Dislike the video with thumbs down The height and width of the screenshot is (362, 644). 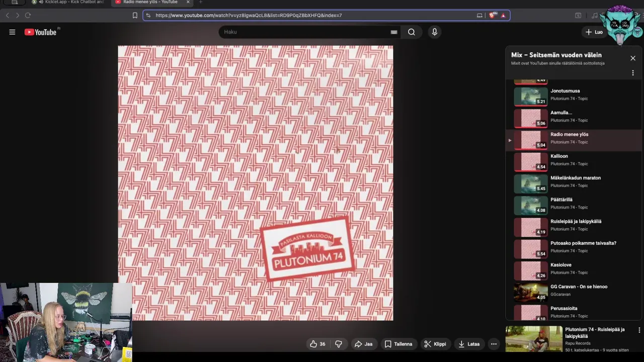(339, 344)
